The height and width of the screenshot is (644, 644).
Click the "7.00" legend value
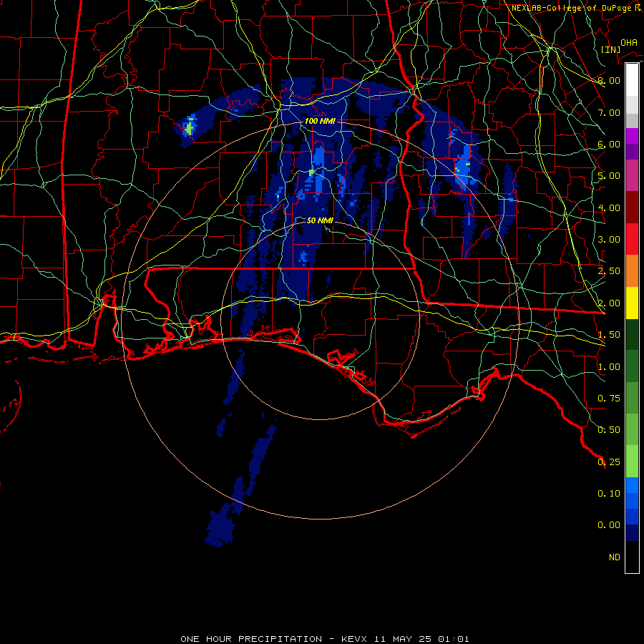click(x=609, y=112)
